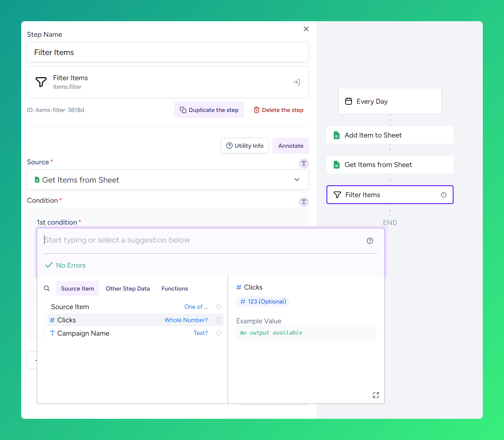Toggle text mode for Source field
504x440 pixels.
[304, 163]
